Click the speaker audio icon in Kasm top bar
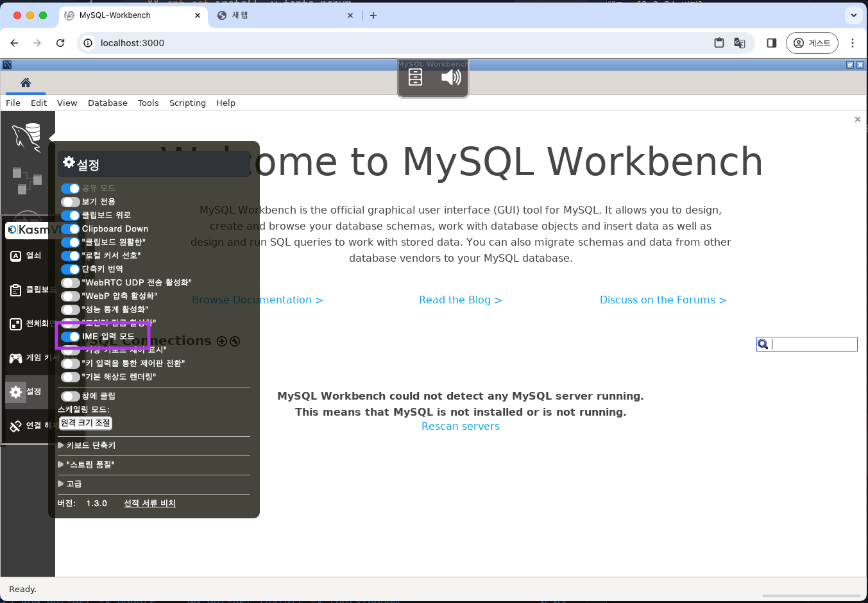This screenshot has width=868, height=603. pos(451,78)
